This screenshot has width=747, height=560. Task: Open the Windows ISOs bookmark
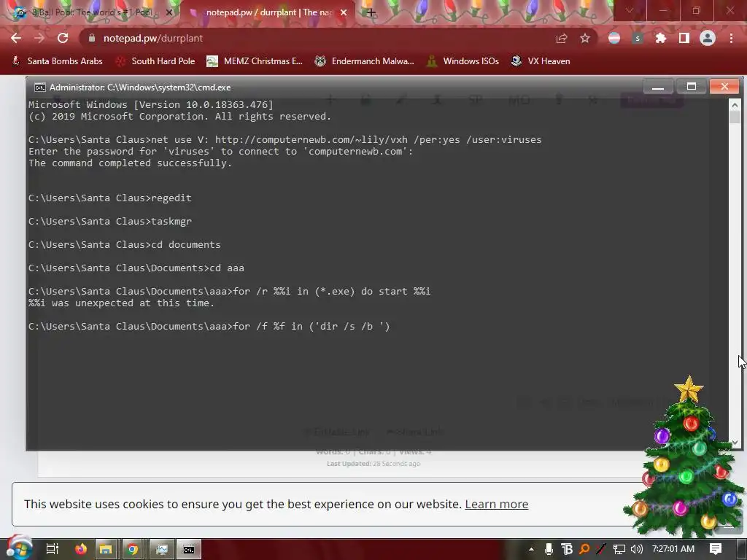point(463,61)
